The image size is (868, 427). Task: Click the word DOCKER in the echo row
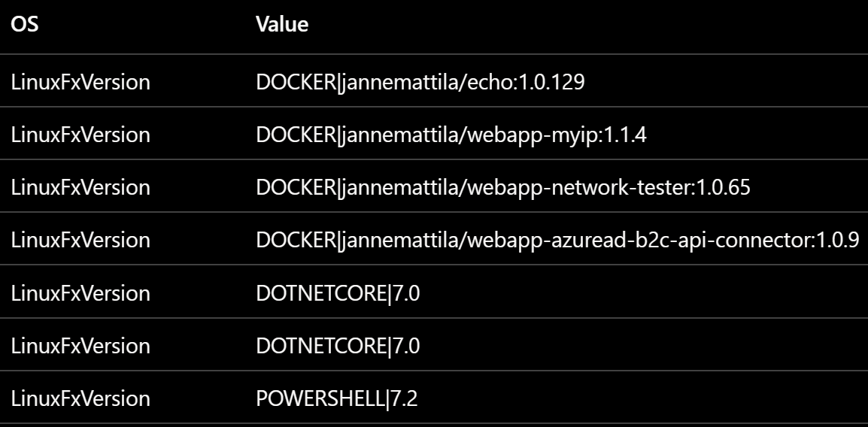coord(296,82)
